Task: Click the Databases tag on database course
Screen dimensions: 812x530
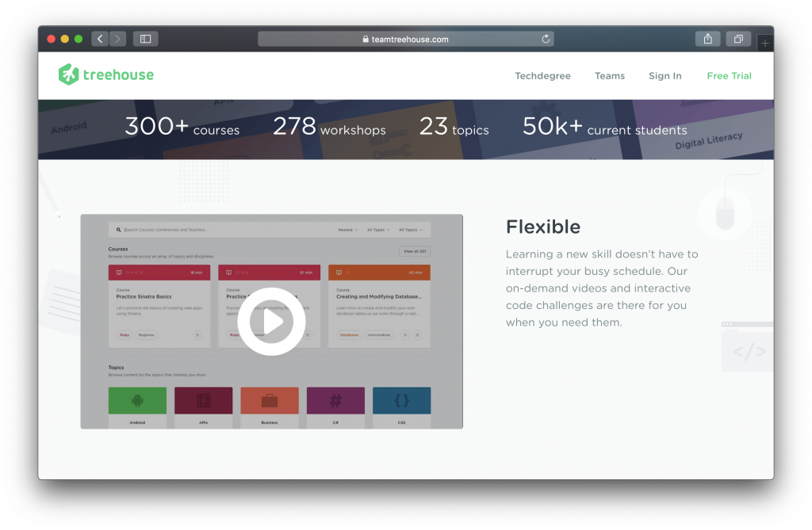Action: coord(349,335)
